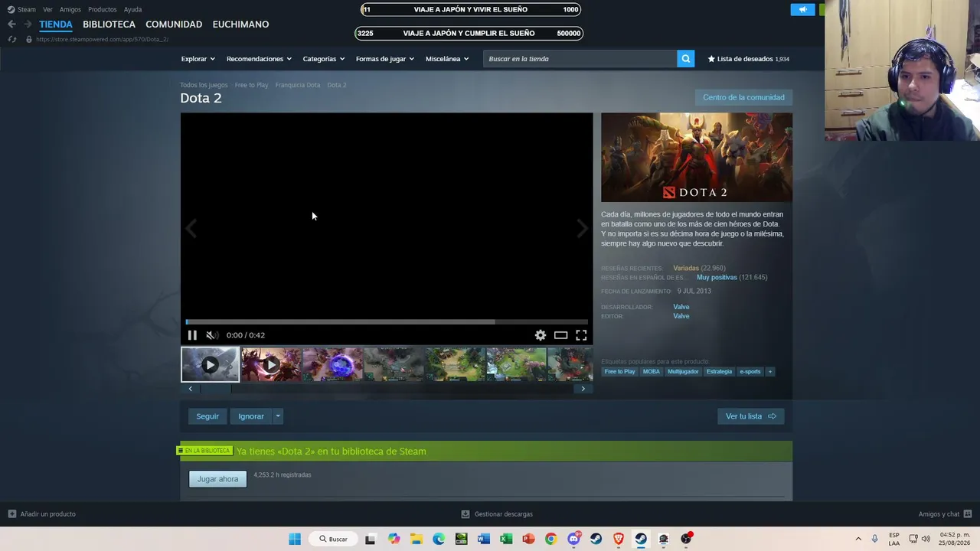Select the second trailer thumbnail
This screenshot has width=980, height=551.
(x=271, y=364)
